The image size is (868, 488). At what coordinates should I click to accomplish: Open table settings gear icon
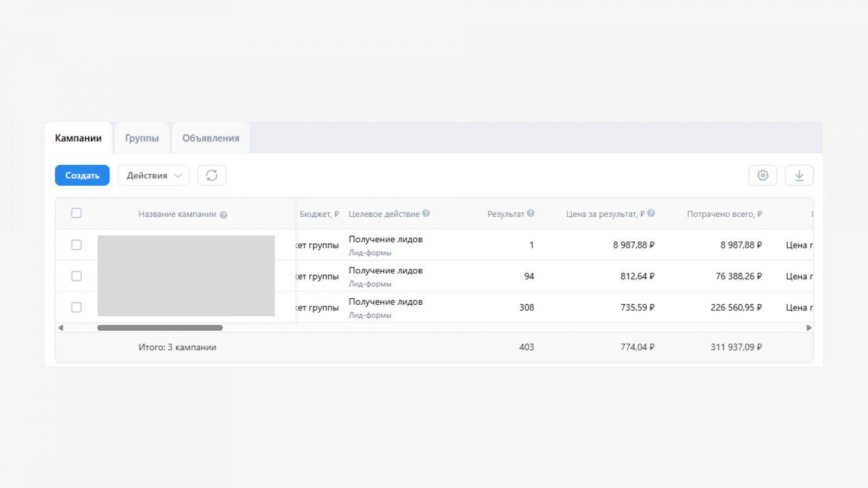pyautogui.click(x=762, y=175)
